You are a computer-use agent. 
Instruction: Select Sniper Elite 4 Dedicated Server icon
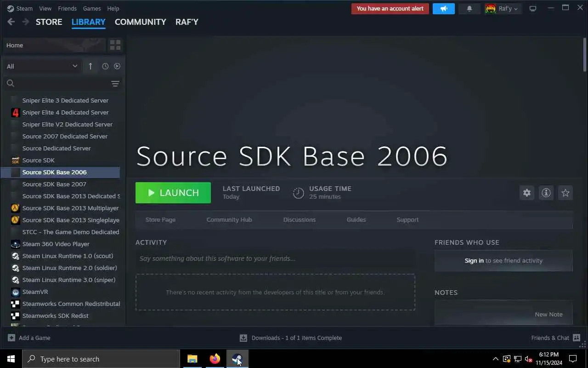[16, 112]
